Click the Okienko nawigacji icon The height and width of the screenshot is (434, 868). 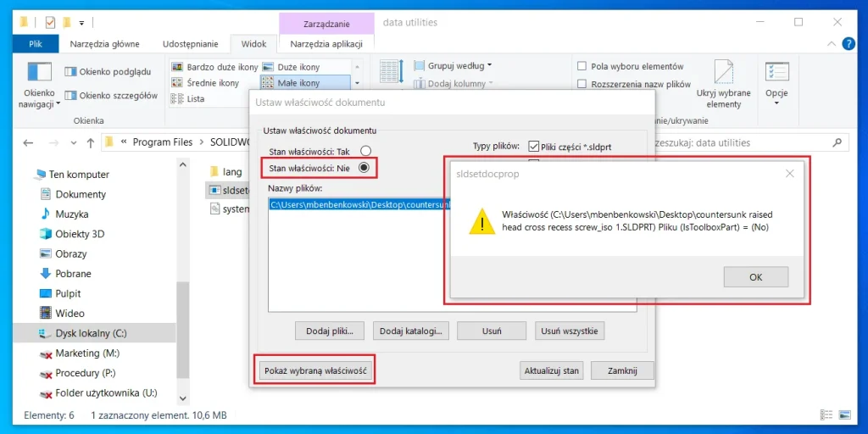pos(39,72)
